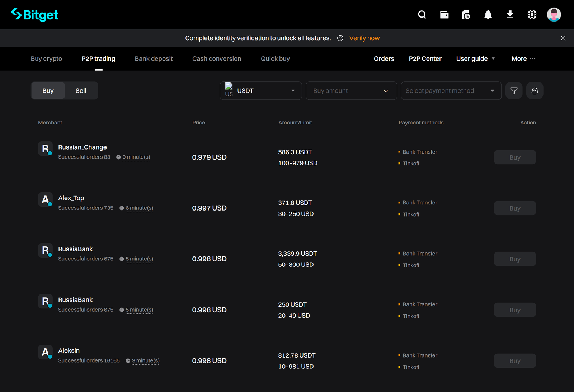Click the wallet/assets icon in the header
This screenshot has height=392, width=574.
pyautogui.click(x=444, y=14)
